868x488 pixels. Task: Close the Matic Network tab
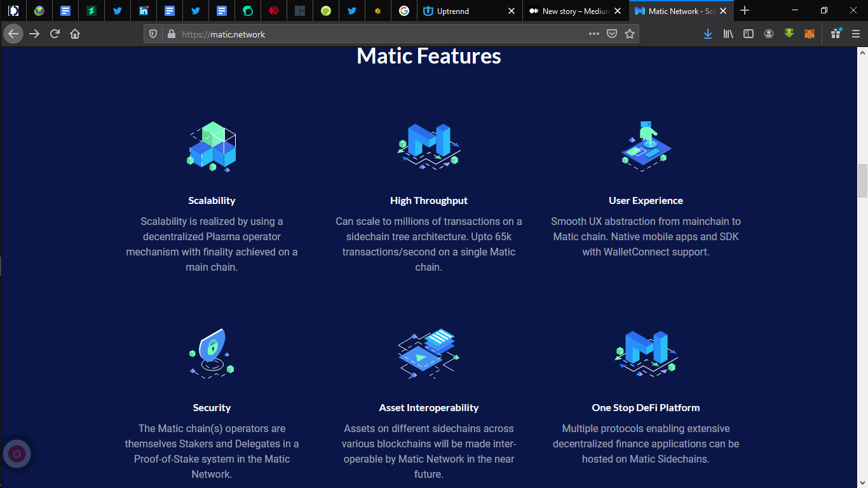pos(723,11)
